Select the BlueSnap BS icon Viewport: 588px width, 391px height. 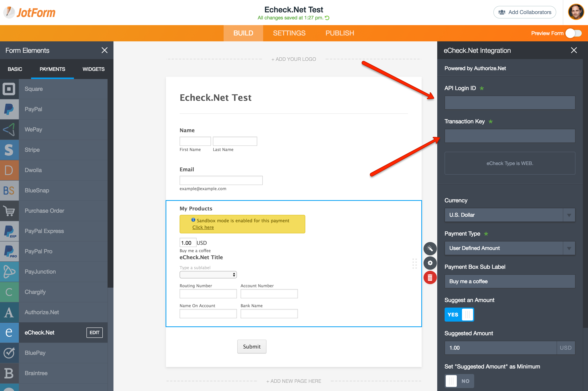[x=9, y=191]
